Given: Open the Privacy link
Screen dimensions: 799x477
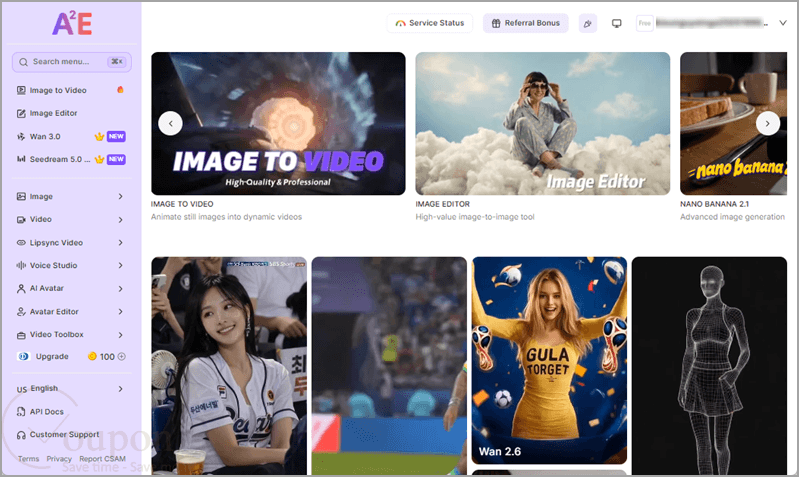Looking at the screenshot, I should click(59, 459).
